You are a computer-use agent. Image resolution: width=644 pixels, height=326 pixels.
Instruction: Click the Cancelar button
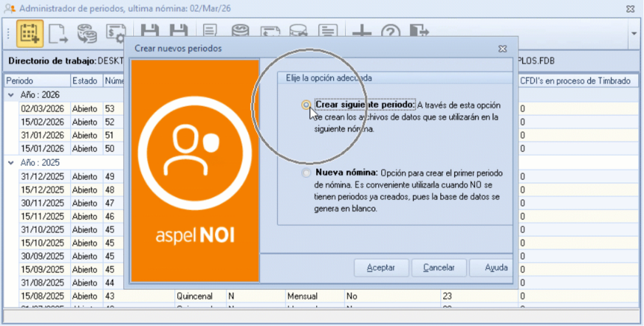439,268
